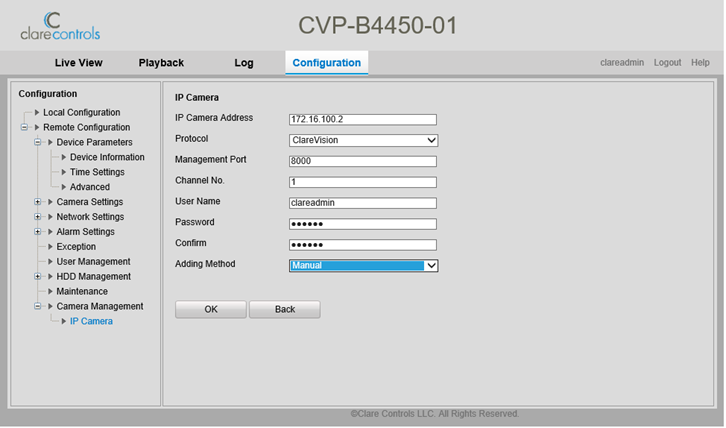Open Maintenance in the tree
Image resolution: width=726 pixels, height=428 pixels.
tap(82, 291)
